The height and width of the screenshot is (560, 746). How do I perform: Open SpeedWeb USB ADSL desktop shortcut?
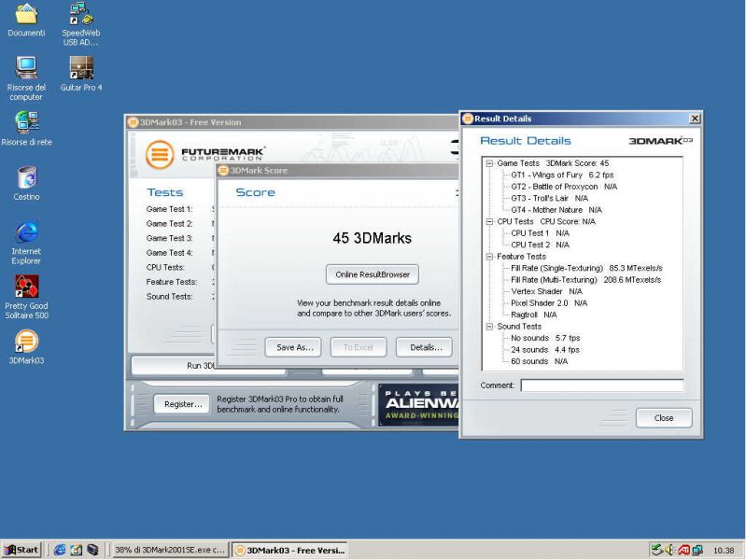81,23
